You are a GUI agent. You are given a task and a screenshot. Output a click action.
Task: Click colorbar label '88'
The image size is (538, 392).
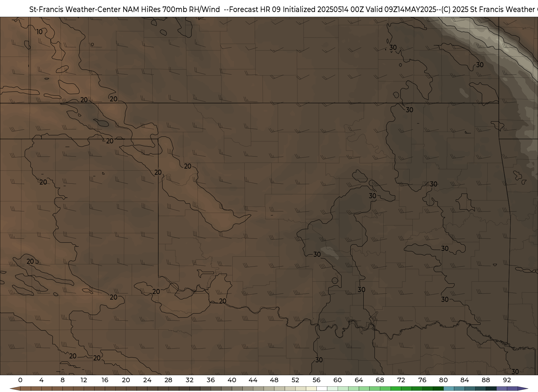[486, 380]
